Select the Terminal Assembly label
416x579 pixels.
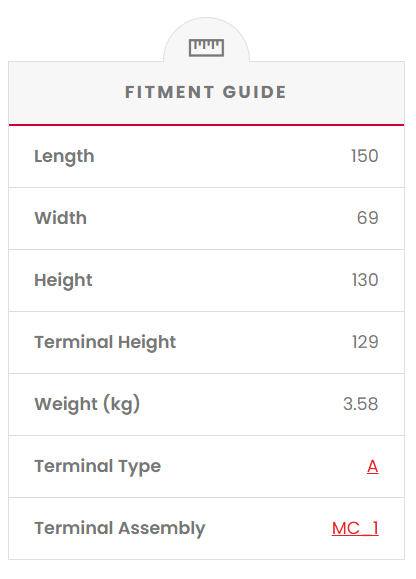click(x=120, y=529)
